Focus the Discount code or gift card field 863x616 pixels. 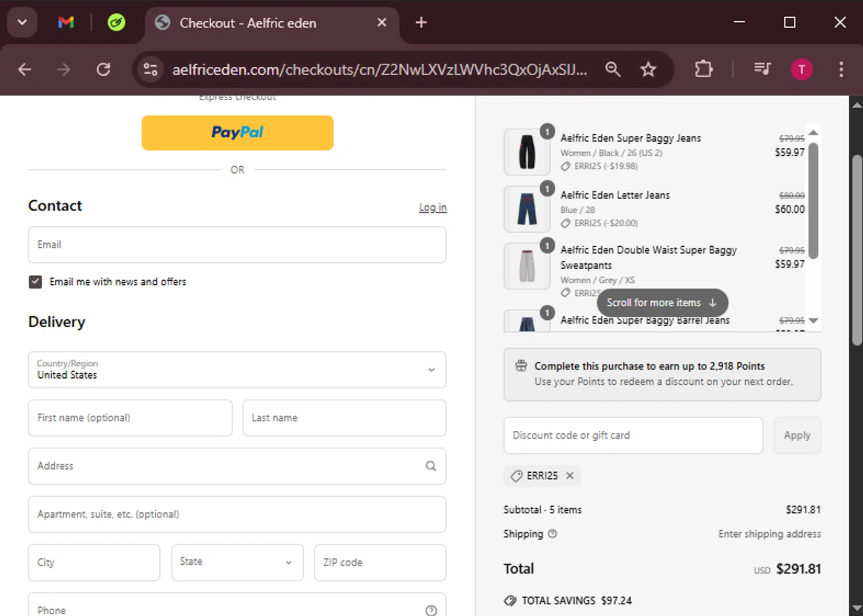633,435
